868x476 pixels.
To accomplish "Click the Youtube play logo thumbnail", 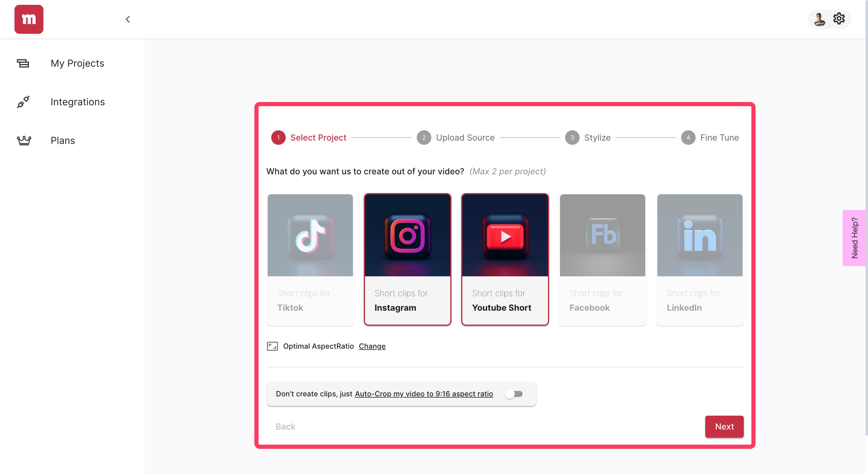I will [505, 236].
